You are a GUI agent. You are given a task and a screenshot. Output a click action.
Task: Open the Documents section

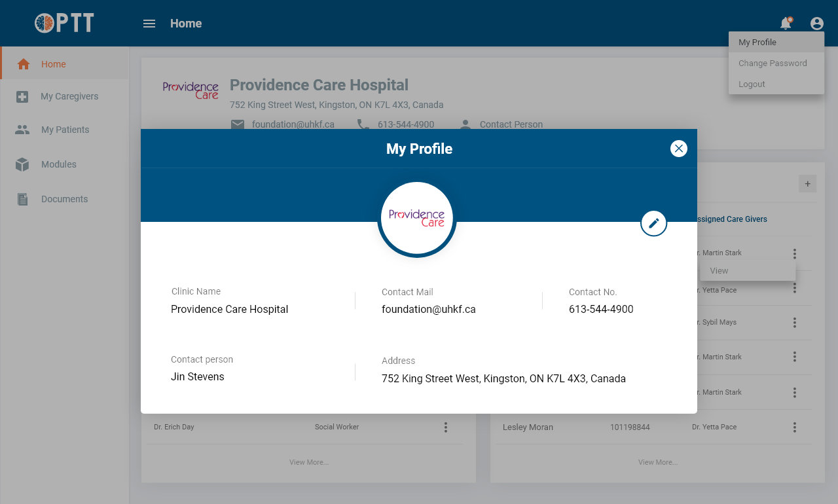coord(64,199)
